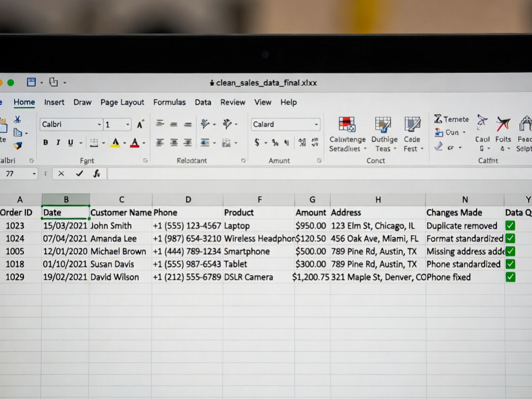Click Format as Table icon (Duthige Teas)
Image resolution: width=532 pixels, height=399 pixels.
[383, 124]
